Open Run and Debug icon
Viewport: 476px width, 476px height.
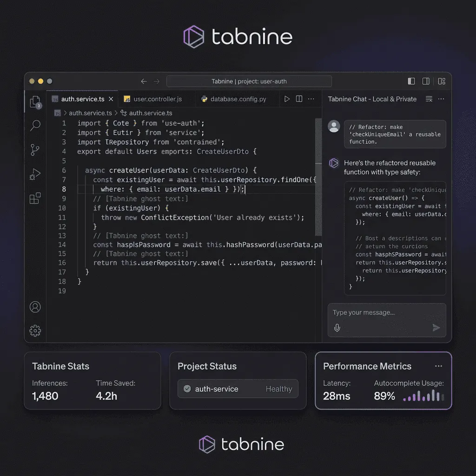35,174
